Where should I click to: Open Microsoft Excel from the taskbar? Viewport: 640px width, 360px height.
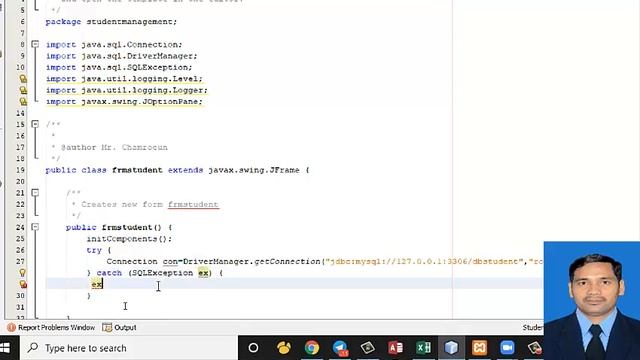pos(423,348)
